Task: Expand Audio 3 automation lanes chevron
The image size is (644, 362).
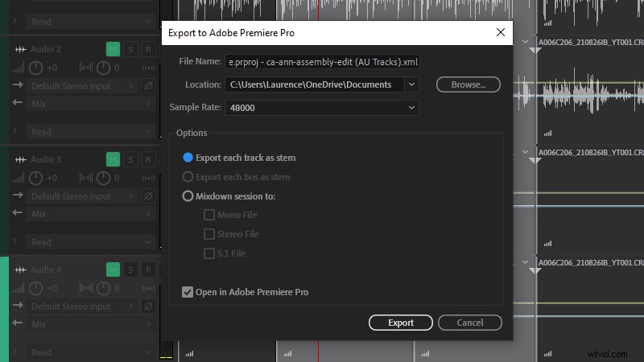Action: click(x=14, y=241)
